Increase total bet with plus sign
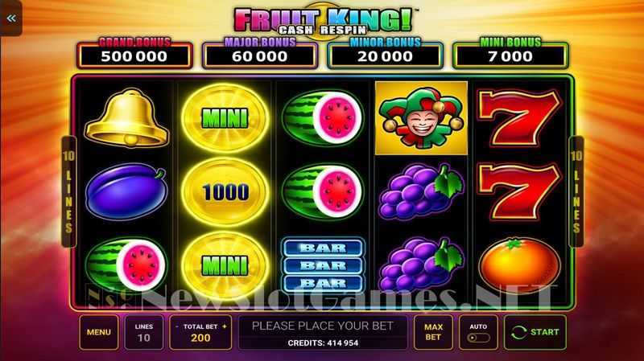 click(225, 326)
